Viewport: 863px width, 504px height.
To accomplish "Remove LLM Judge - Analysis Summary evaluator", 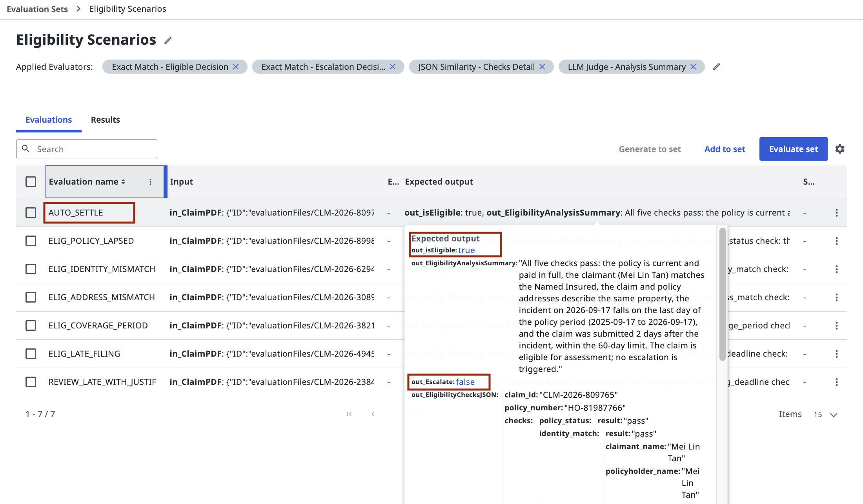I will pyautogui.click(x=693, y=67).
